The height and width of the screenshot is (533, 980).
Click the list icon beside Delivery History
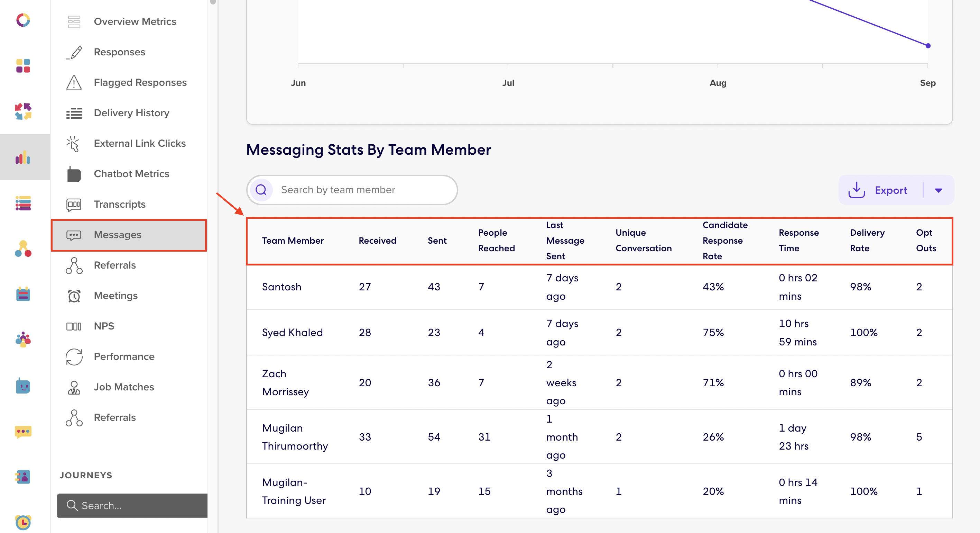pos(74,113)
